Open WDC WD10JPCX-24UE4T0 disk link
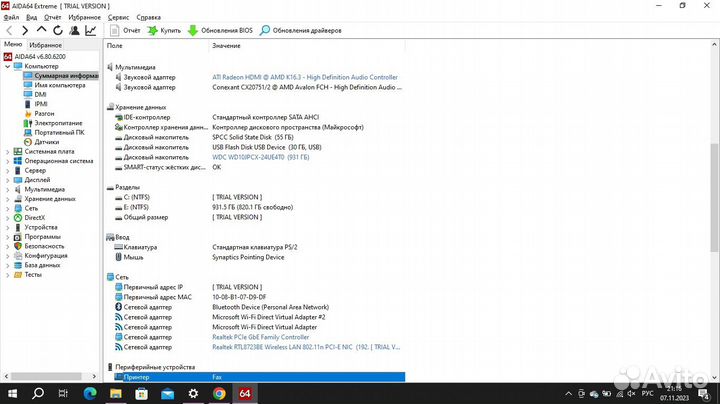This screenshot has width=720, height=404. point(260,157)
